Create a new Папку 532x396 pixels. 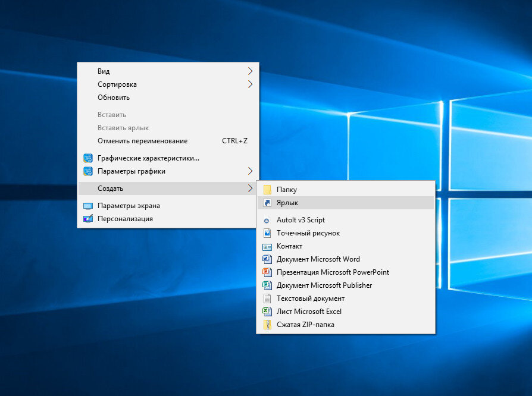[346, 190]
